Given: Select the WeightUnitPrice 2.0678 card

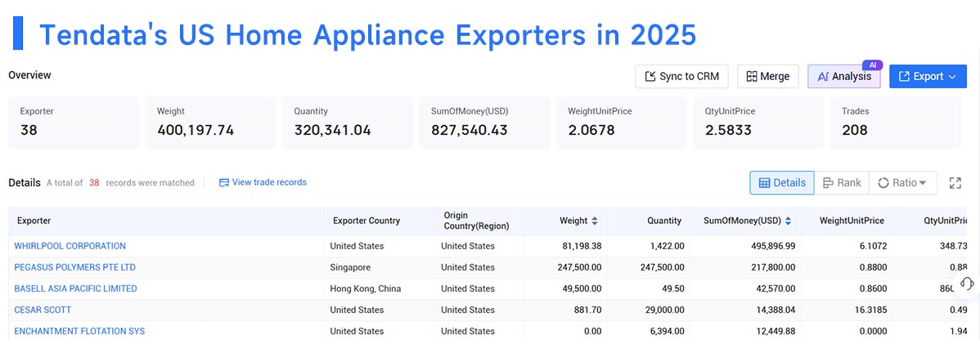Looking at the screenshot, I should coord(621,123).
